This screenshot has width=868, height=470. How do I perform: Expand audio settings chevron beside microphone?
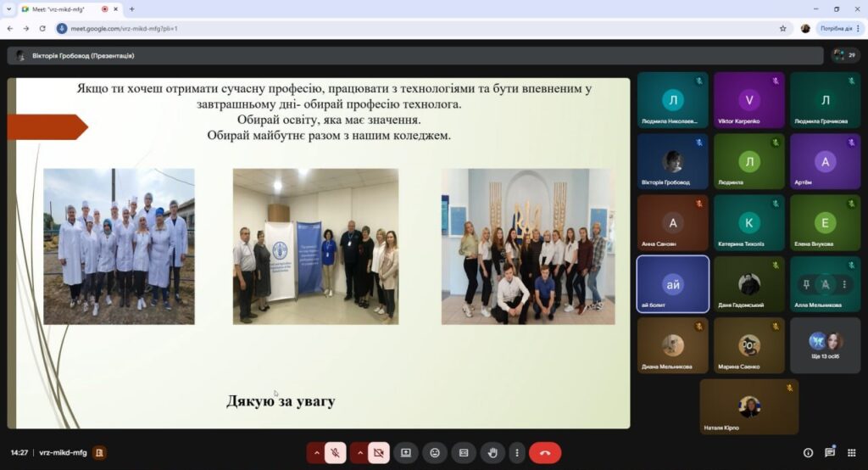317,453
